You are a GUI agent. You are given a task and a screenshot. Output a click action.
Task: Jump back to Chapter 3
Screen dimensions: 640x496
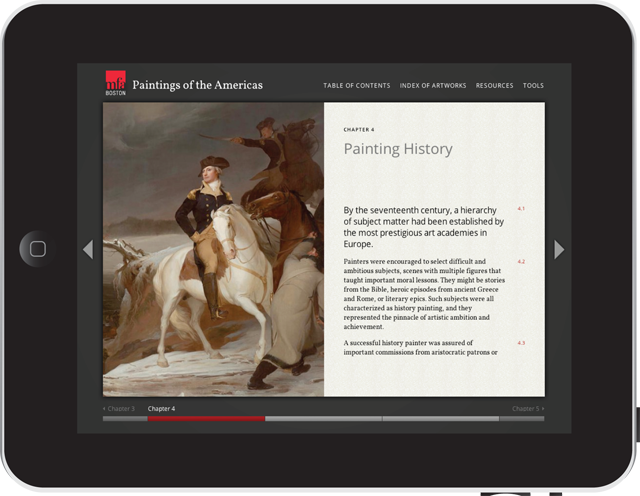(119, 409)
